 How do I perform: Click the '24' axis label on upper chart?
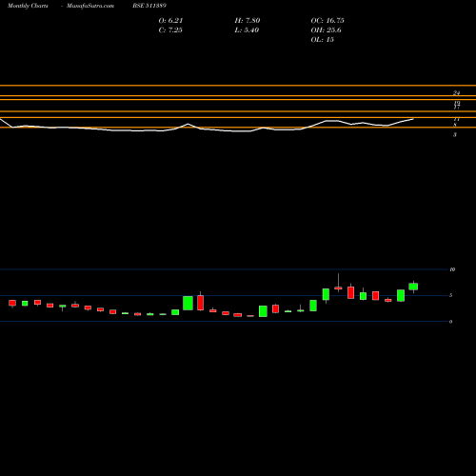click(456, 93)
